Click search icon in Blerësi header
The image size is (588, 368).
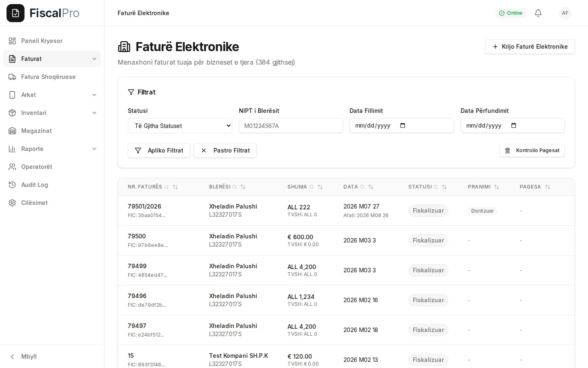tap(234, 187)
